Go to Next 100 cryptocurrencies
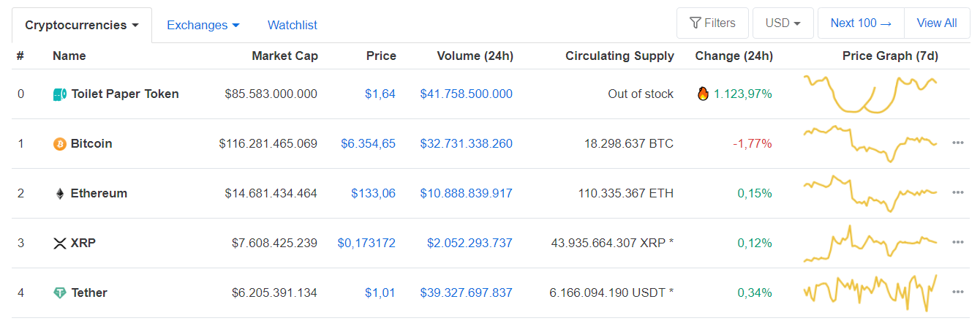The height and width of the screenshot is (321, 980). point(861,23)
